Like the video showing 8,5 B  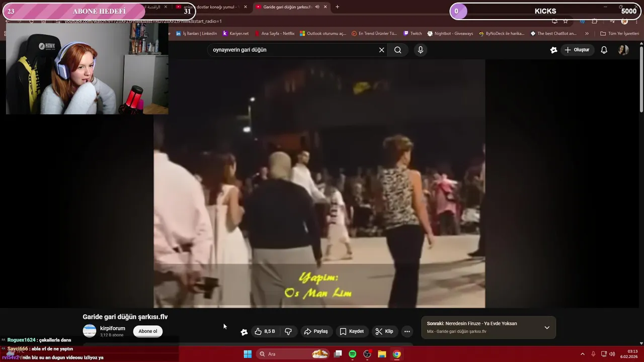(265, 331)
